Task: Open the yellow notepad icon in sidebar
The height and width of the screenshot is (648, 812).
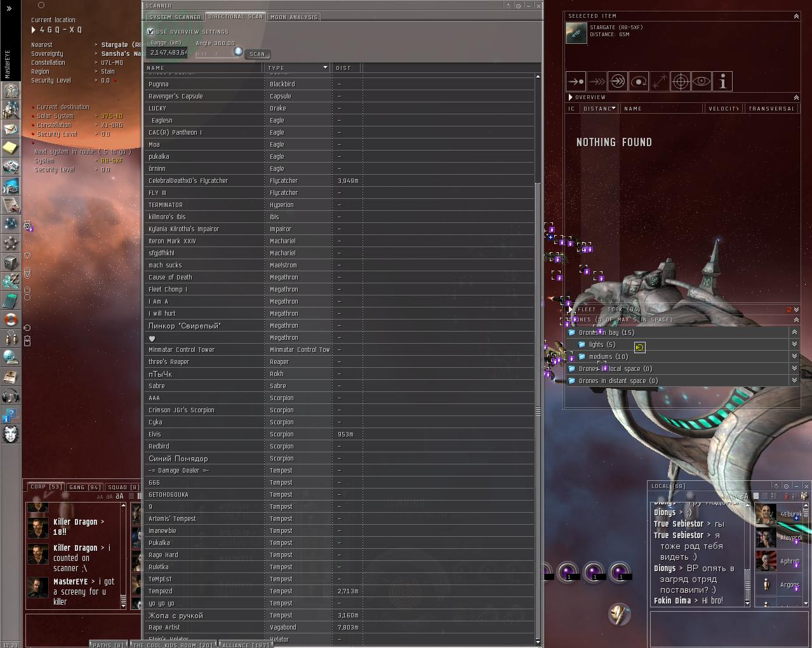Action: tap(11, 148)
